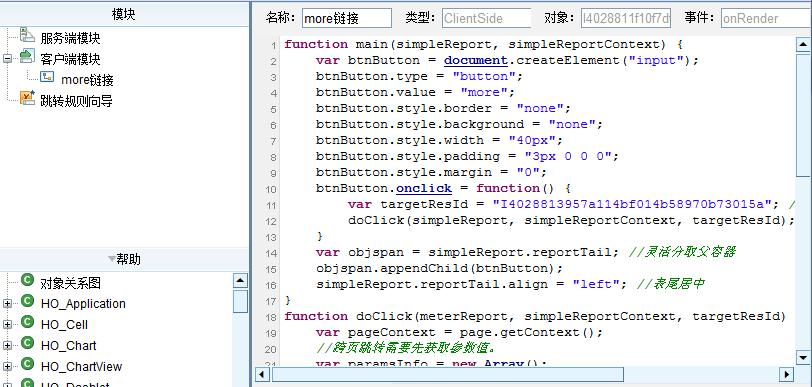812x387 pixels.
Task: Click code editor scroll down arrow
Action: point(803,357)
